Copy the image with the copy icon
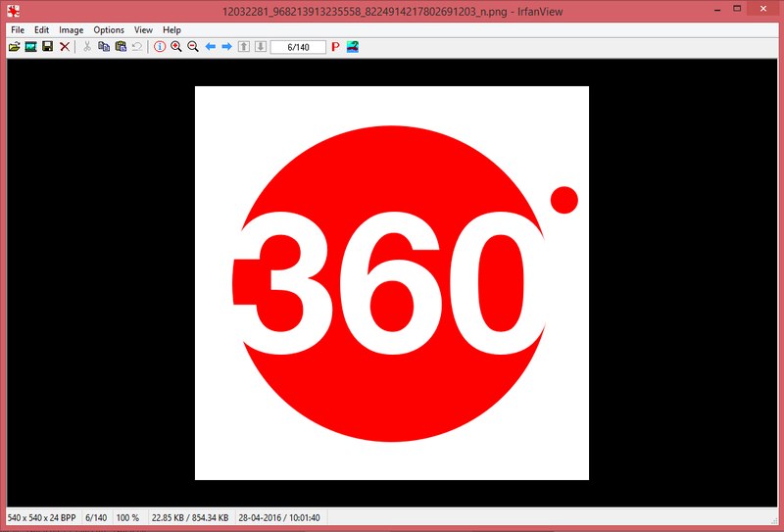This screenshot has height=532, width=784. [104, 47]
